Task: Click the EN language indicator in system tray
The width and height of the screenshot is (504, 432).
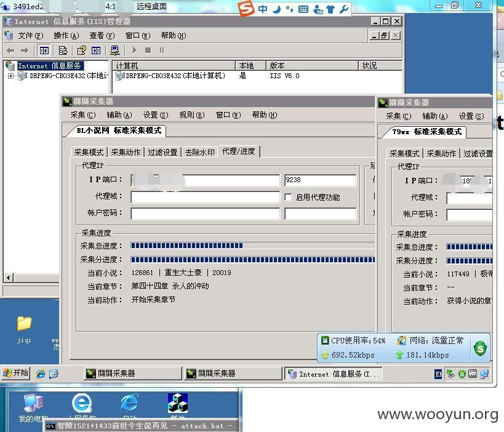Action: (x=438, y=374)
